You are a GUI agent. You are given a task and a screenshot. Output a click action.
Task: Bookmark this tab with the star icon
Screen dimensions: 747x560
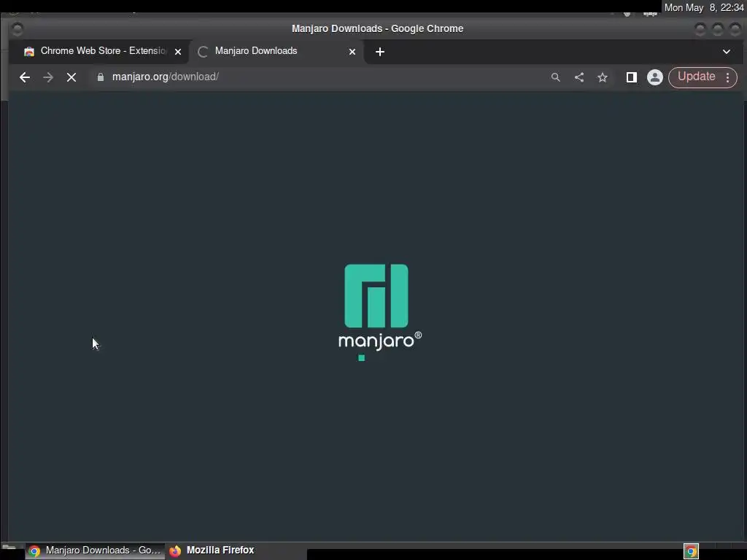coord(603,77)
